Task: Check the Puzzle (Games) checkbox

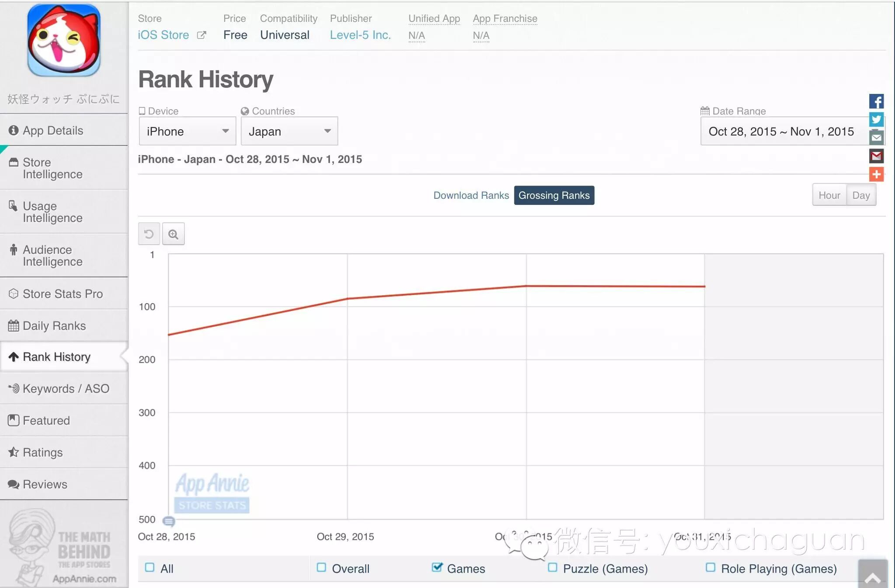Action: coord(552,567)
